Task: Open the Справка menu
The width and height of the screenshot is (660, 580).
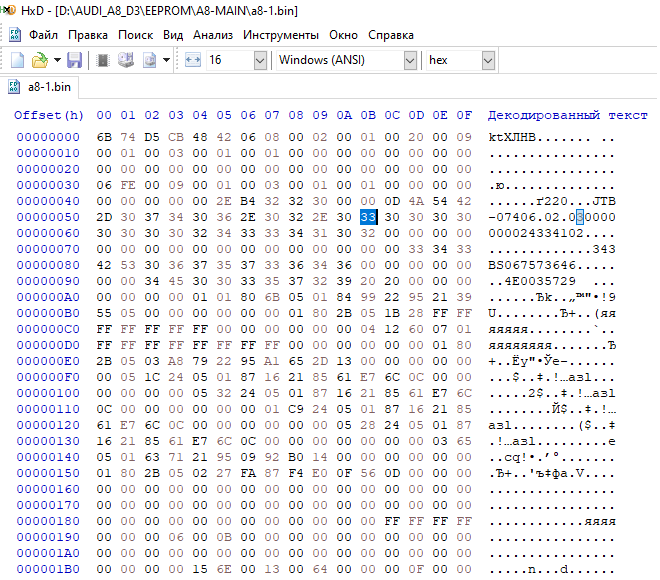Action: 390,34
